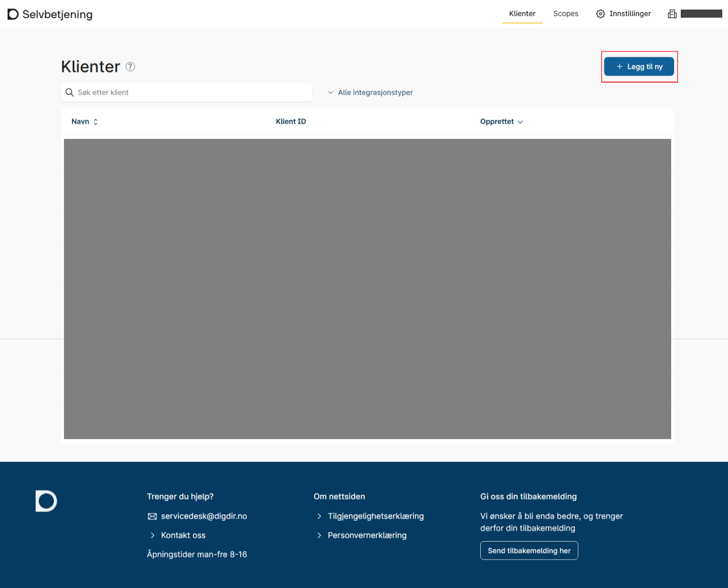Click the help question mark beside Klienter
Screen dimensions: 728x588
pos(130,67)
